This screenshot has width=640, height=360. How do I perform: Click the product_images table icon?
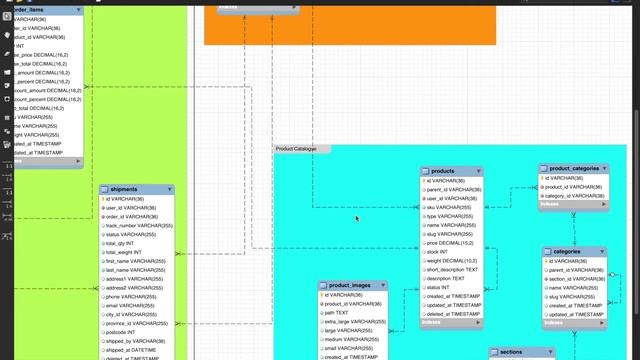(x=323, y=285)
